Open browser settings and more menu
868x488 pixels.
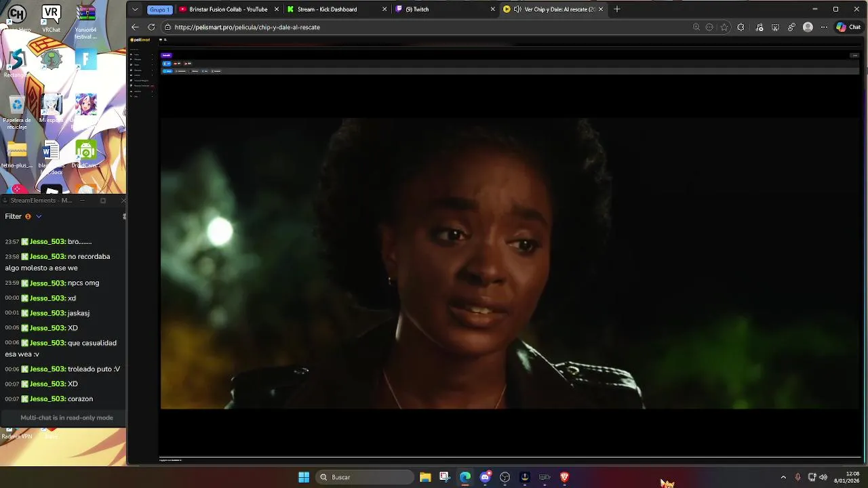[x=824, y=27]
